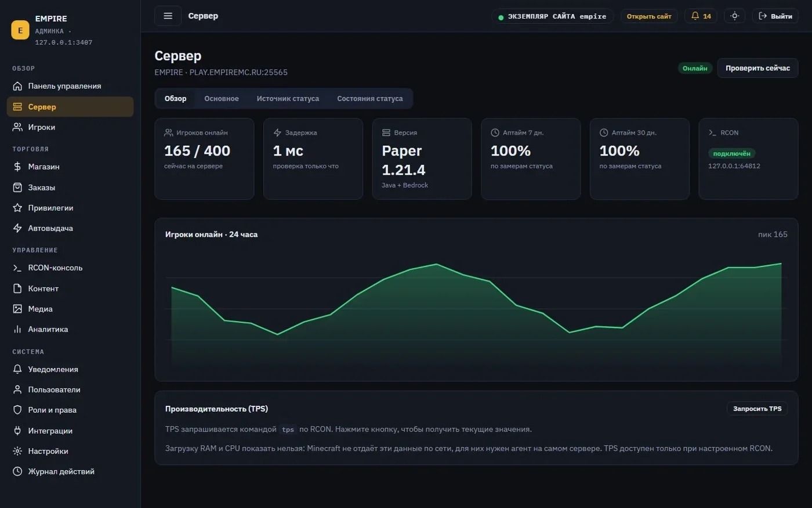Click the RCON-консоль terminal icon in sidebar
This screenshot has height=508, width=812.
(17, 268)
